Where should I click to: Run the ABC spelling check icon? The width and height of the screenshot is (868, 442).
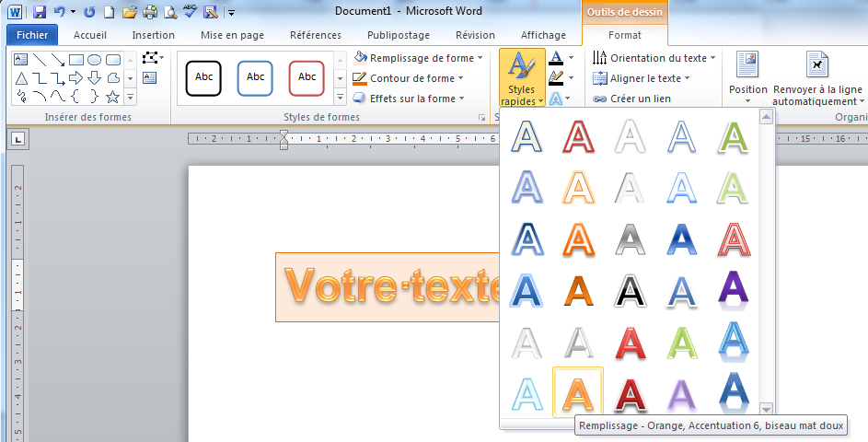point(191,10)
